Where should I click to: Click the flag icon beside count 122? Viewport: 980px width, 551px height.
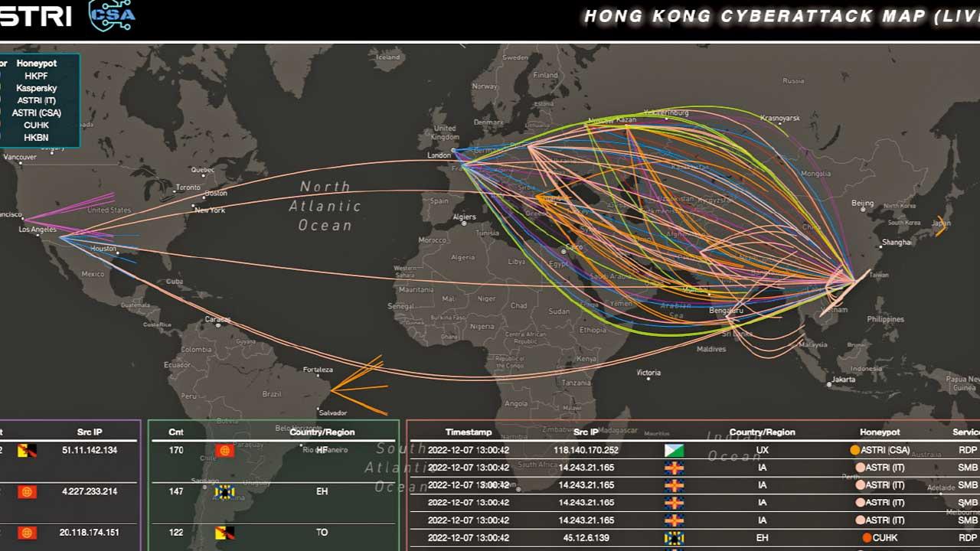224,533
